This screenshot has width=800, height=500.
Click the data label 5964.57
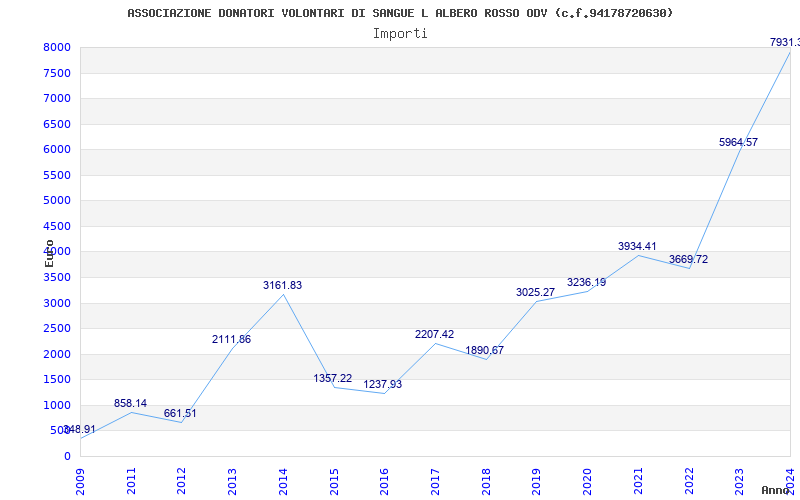click(738, 143)
